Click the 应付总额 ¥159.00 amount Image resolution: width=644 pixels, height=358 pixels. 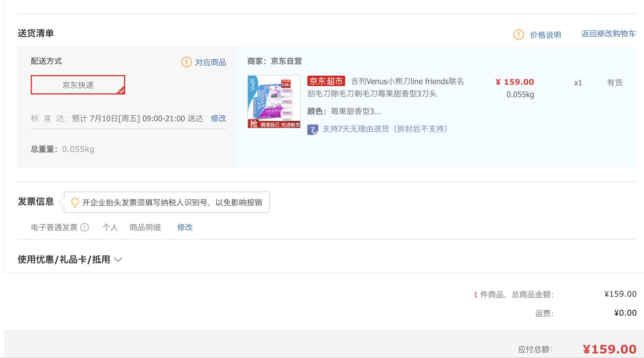pos(609,349)
